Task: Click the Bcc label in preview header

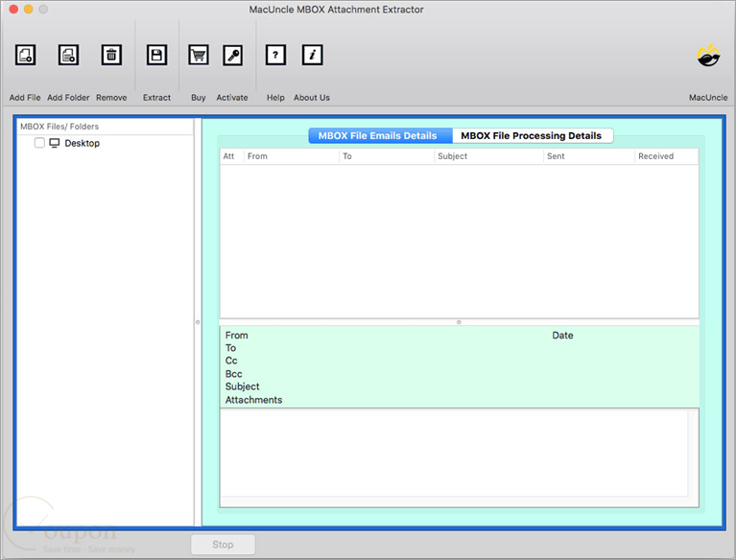Action: pos(234,374)
